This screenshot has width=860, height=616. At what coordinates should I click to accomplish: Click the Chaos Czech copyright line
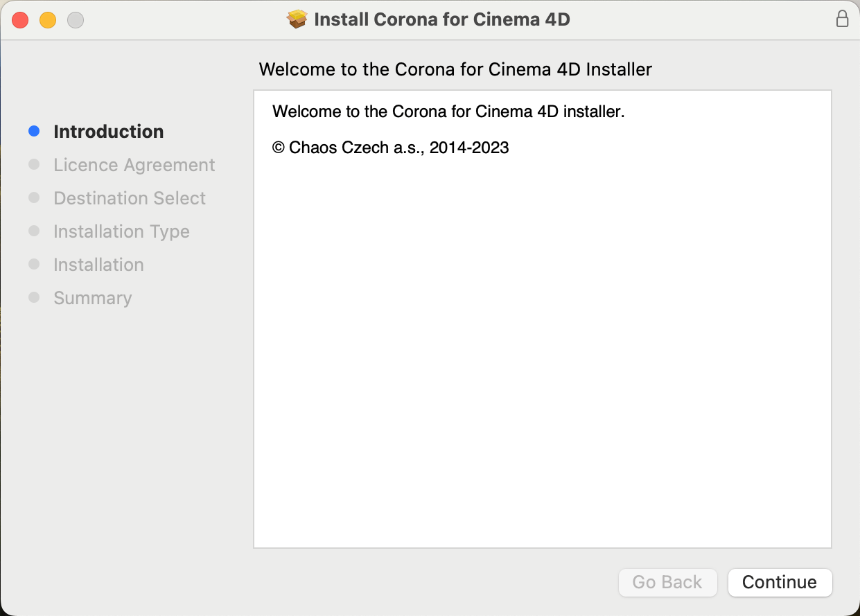pos(392,147)
